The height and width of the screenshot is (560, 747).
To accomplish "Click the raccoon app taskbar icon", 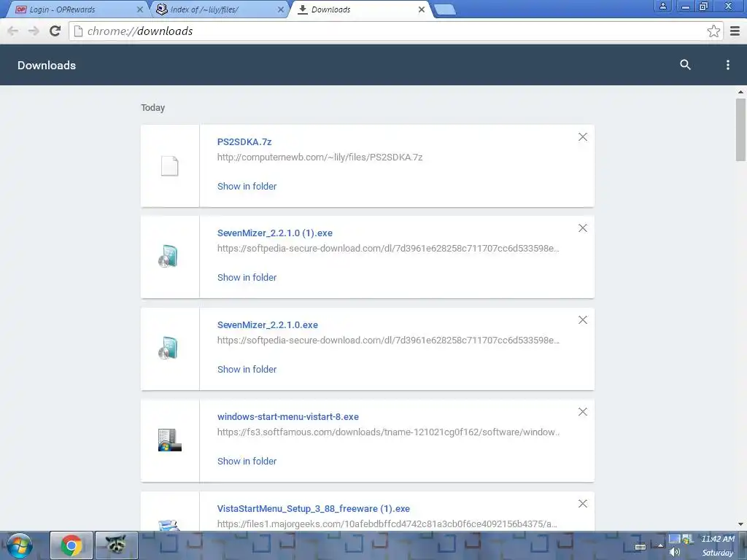I will tap(116, 545).
